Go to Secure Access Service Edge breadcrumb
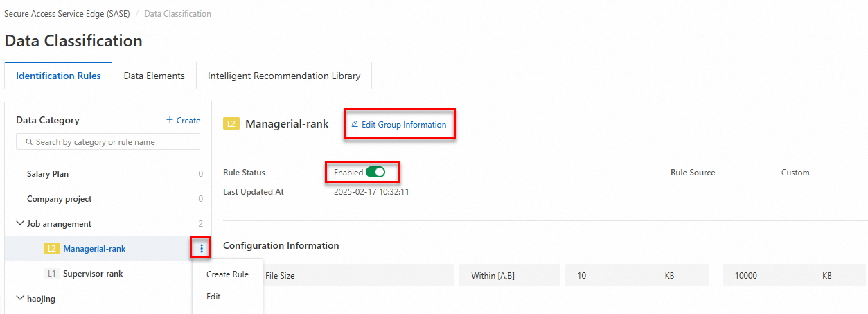The width and height of the screenshot is (868, 314). point(67,14)
